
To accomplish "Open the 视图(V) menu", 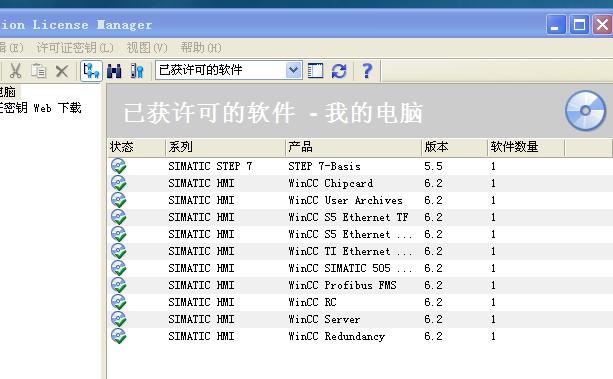I will [147, 48].
